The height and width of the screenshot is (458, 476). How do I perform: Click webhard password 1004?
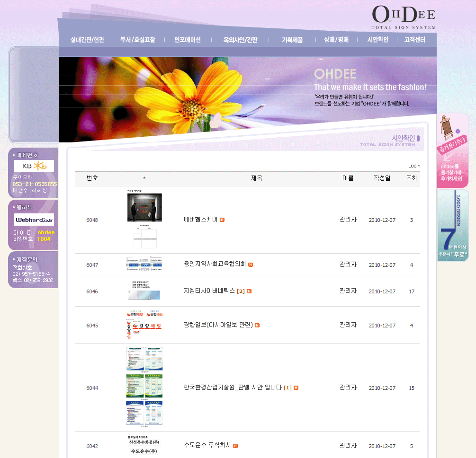44,239
